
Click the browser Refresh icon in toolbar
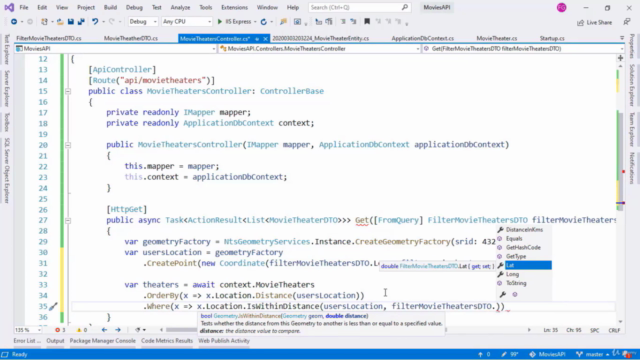point(264,22)
